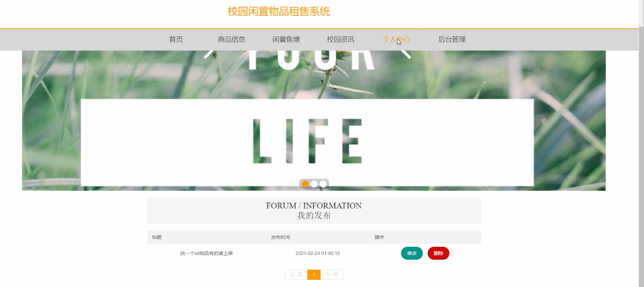This screenshot has width=644, height=287.
Task: Click the 发布时间 column header
Action: pyautogui.click(x=280, y=238)
